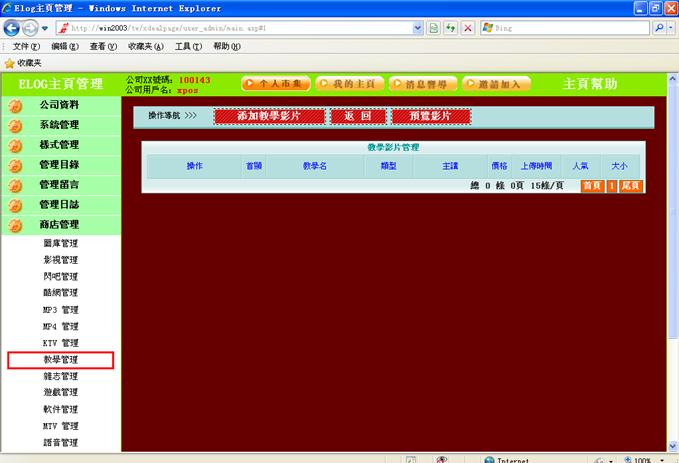The width and height of the screenshot is (679, 463).
Task: Click the Refresh icon beside address bar
Action: click(x=451, y=28)
